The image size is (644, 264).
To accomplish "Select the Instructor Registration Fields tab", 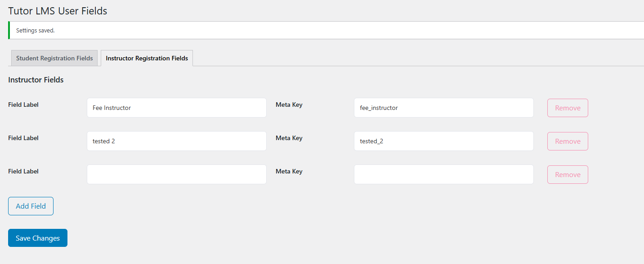I will (x=147, y=58).
